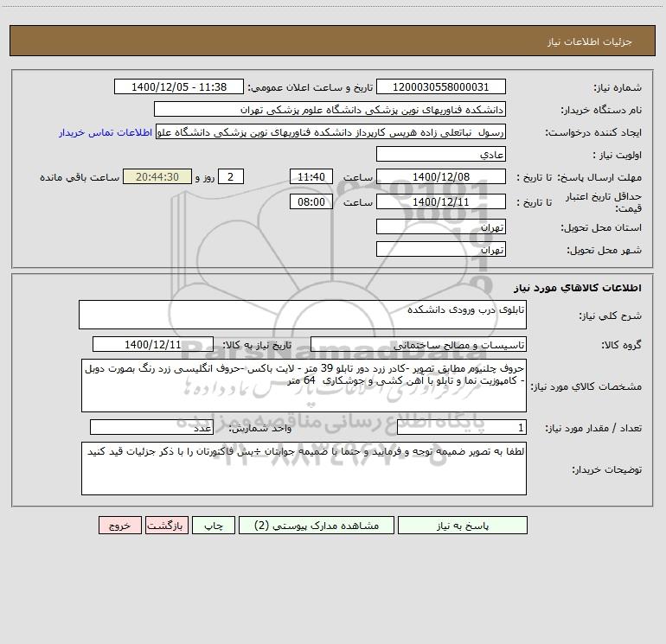Click price validity date 1400/12/11
This screenshot has width=666, height=644.
coord(441,201)
